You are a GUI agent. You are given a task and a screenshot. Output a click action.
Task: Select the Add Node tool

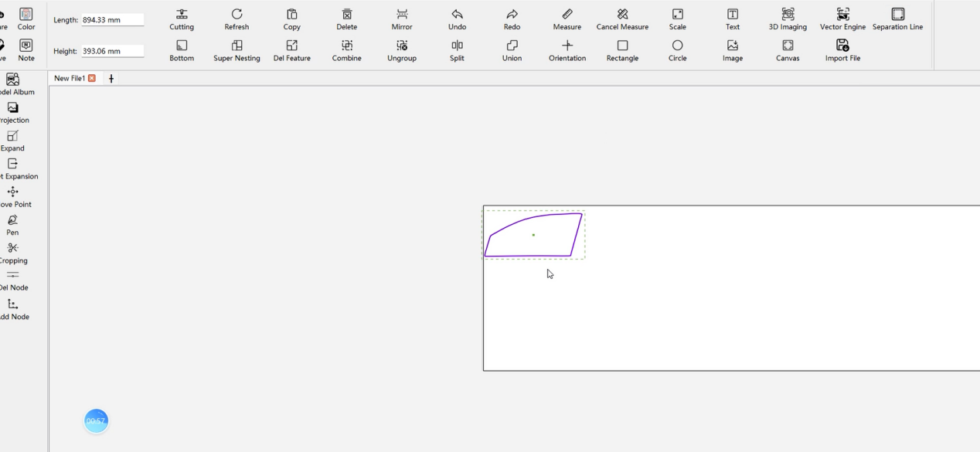coord(12,307)
